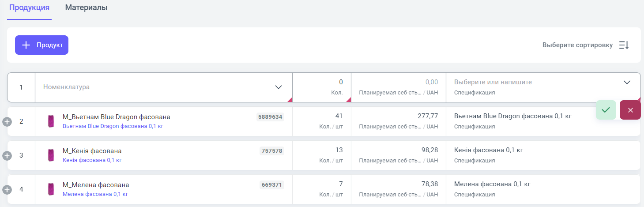
Task: Select the Продукция tab
Action: pyautogui.click(x=29, y=8)
